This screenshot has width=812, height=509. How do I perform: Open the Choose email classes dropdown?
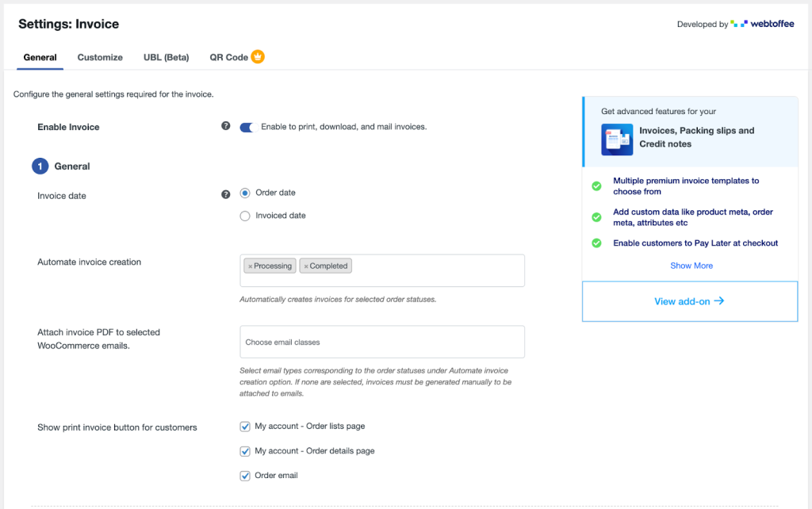(x=381, y=342)
